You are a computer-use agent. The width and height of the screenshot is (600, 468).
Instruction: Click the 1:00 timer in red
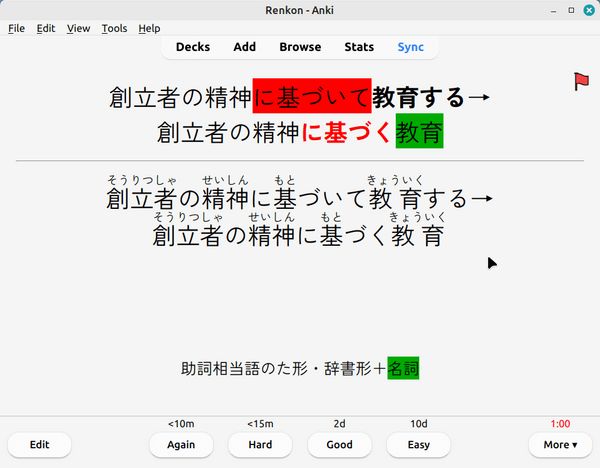click(x=560, y=424)
